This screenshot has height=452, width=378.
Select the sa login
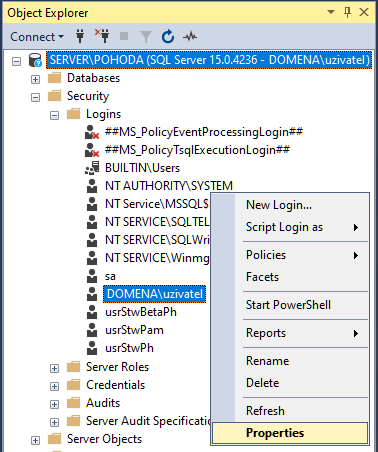pyautogui.click(x=110, y=276)
